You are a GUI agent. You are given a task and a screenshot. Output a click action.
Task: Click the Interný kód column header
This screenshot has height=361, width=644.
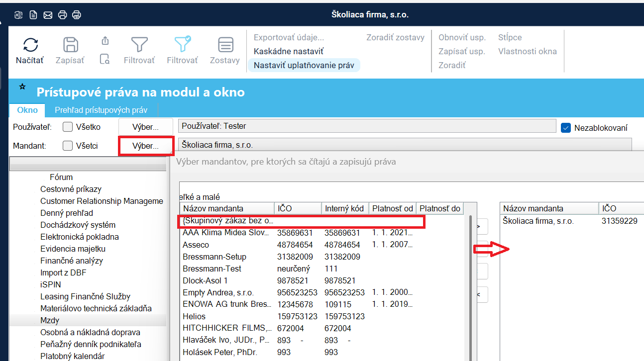pyautogui.click(x=345, y=208)
